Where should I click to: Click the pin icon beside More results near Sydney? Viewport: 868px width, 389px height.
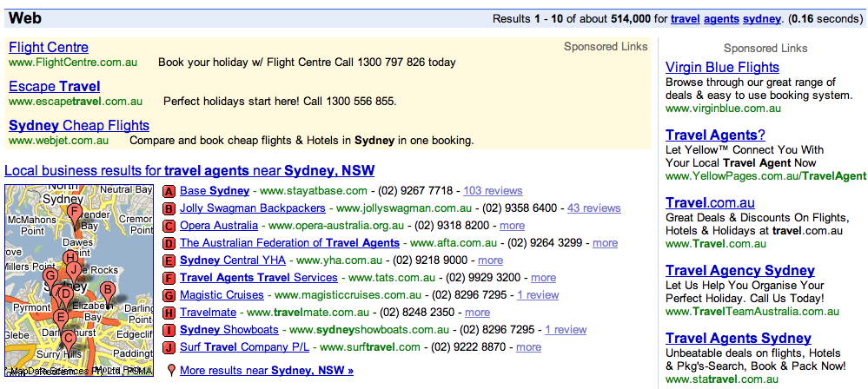tap(170, 371)
